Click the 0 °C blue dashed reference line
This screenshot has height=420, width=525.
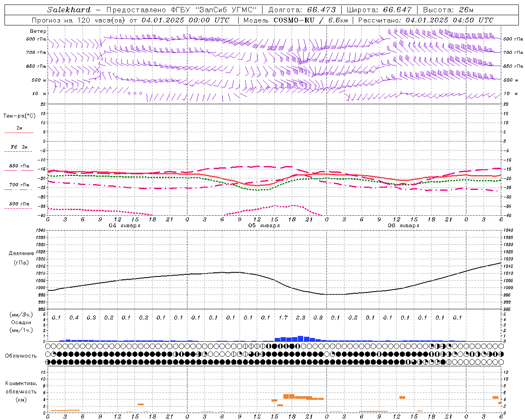point(275,141)
